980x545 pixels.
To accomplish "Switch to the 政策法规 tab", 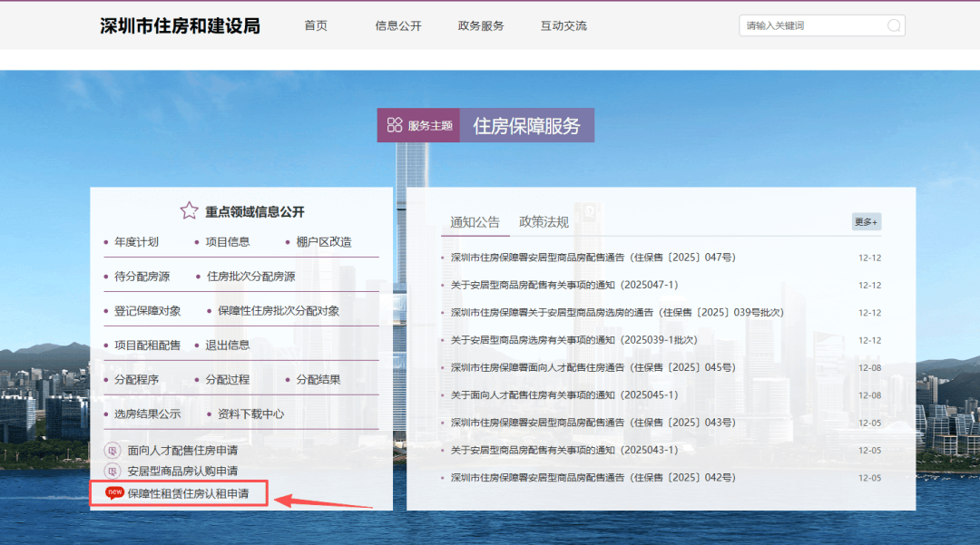I will [x=544, y=220].
